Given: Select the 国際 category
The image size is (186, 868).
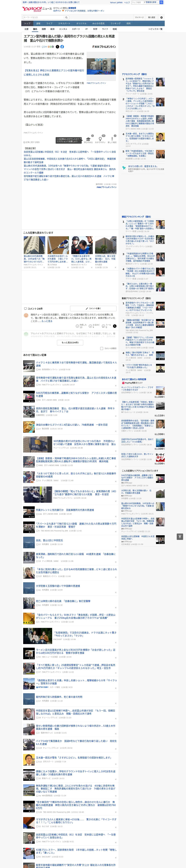Looking at the screenshot, I should tap(44, 29).
